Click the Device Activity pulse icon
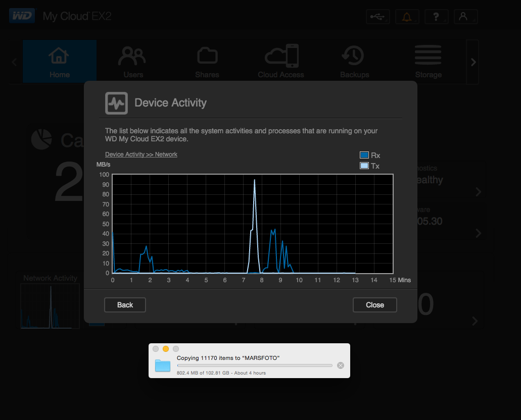 116,103
